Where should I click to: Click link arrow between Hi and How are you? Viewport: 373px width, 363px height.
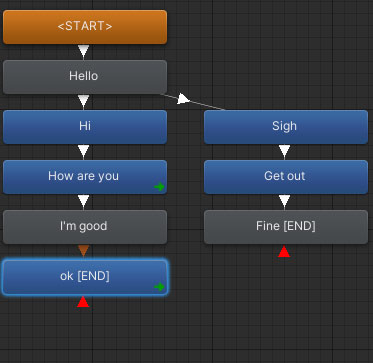[x=83, y=151]
